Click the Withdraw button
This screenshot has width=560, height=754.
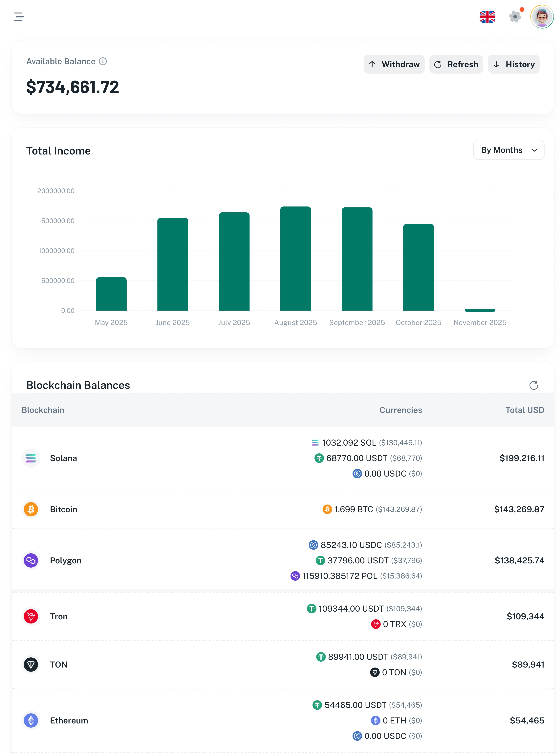394,64
